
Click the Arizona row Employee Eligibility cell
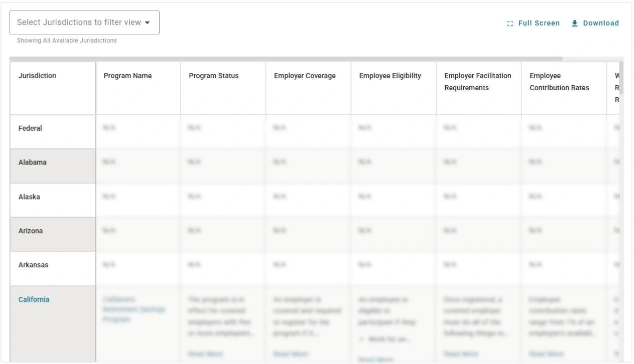[394, 234]
